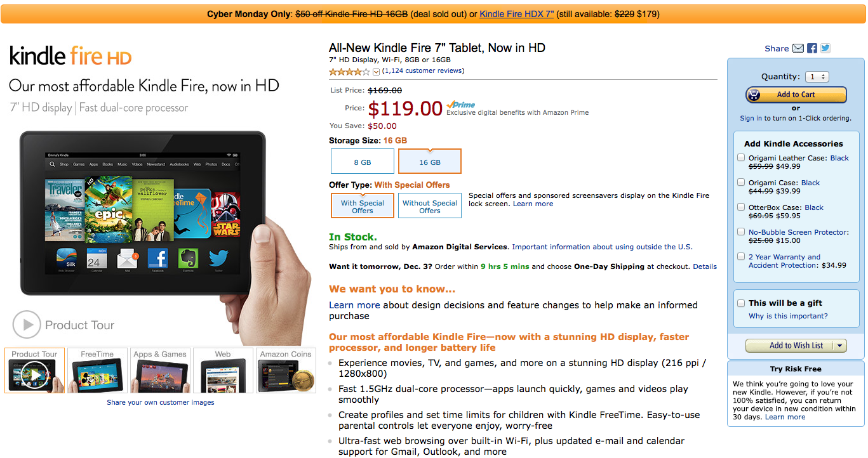This screenshot has height=458, width=868.
Task: Open the Quantity dropdown
Action: pos(817,77)
